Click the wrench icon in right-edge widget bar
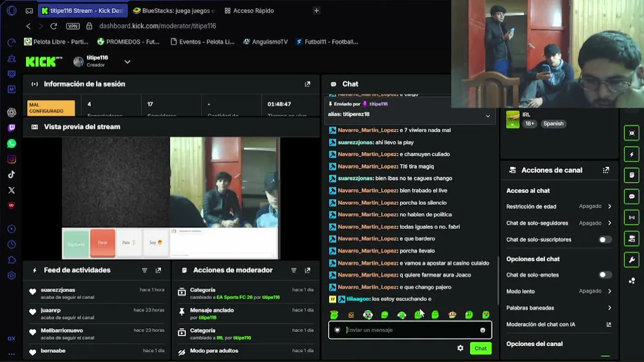Screen dimensions: 644x362 click(632, 260)
